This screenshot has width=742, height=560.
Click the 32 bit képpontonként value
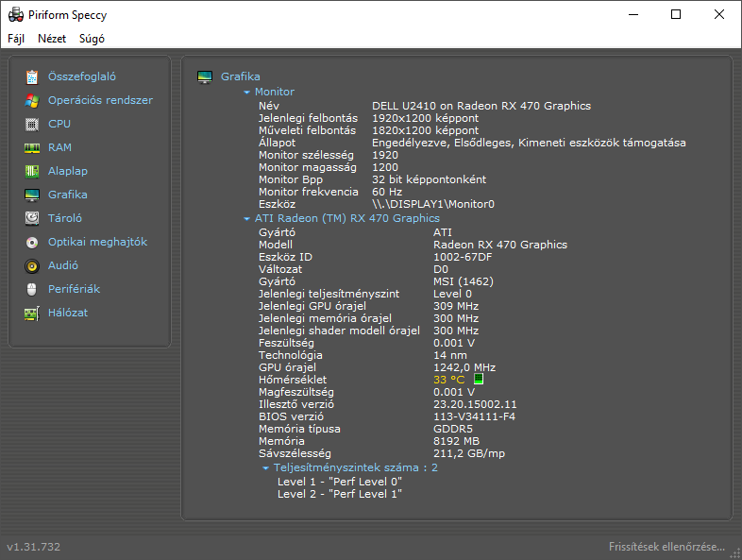(429, 179)
